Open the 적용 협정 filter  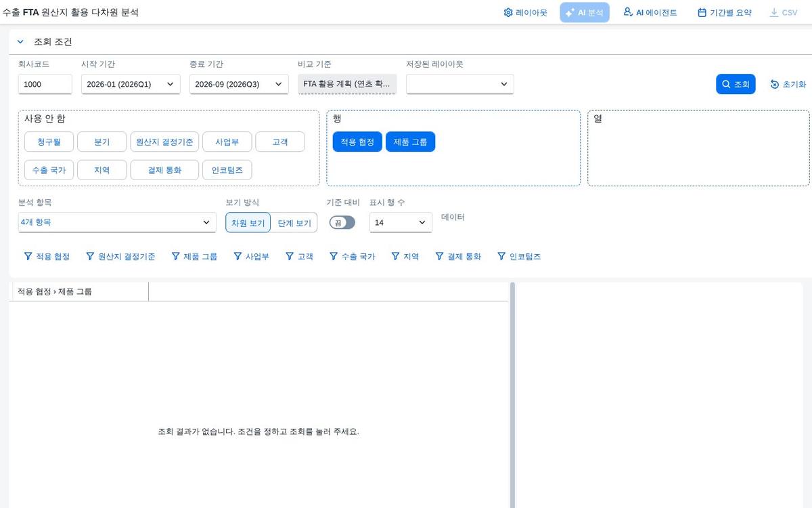pos(47,257)
